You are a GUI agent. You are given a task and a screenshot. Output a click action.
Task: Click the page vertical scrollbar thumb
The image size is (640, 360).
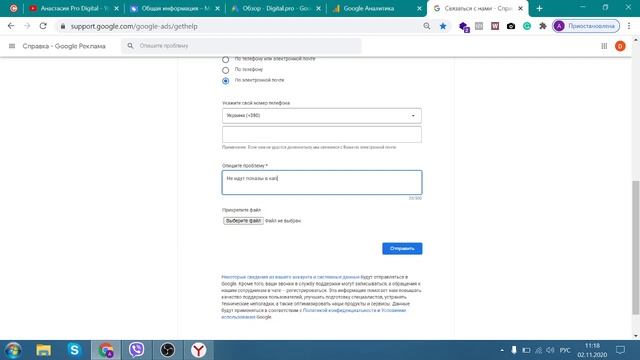(636, 247)
